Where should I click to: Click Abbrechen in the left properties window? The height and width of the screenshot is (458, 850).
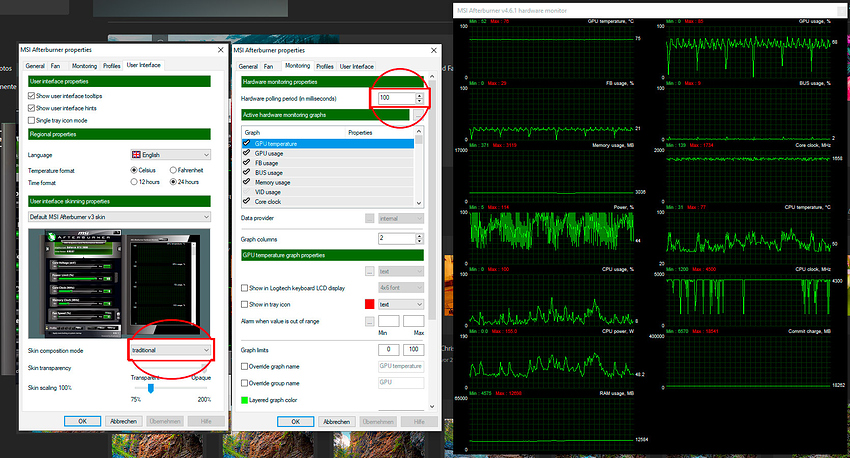tap(124, 421)
